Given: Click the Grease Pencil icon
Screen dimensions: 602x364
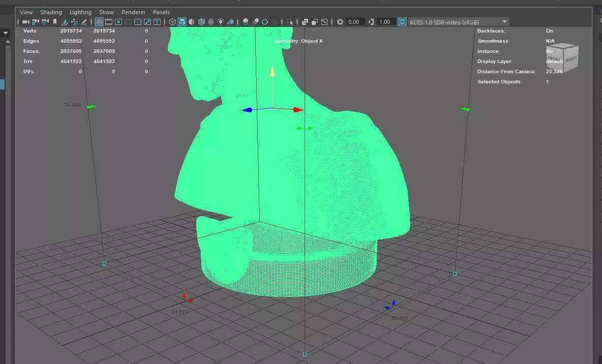Looking at the screenshot, I should (84, 22).
